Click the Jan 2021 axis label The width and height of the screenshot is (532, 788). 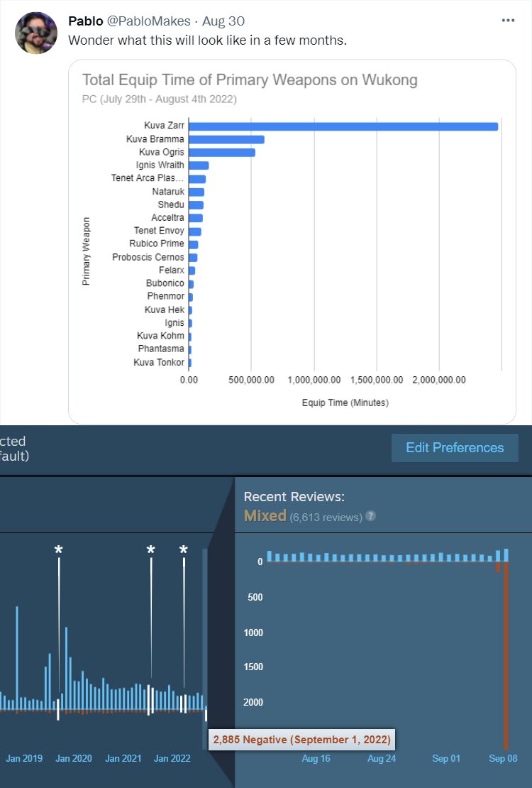123,758
